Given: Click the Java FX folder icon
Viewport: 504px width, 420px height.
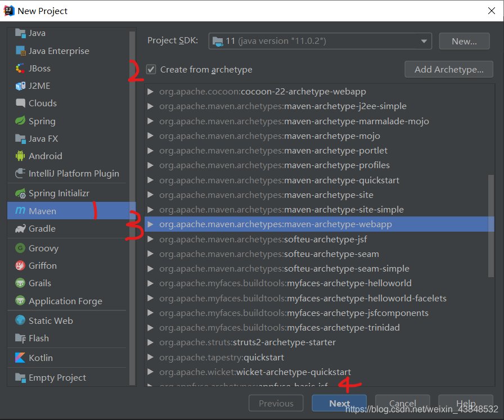Looking at the screenshot, I should tap(20, 139).
